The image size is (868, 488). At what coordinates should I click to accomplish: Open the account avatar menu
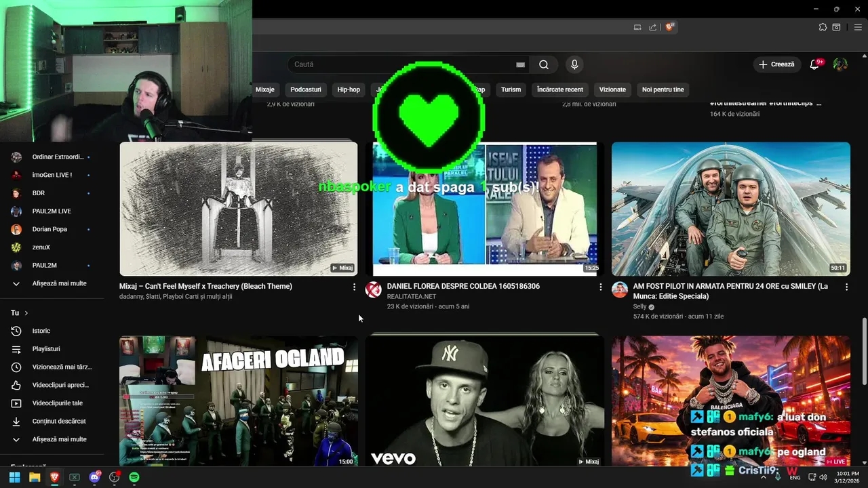point(840,64)
